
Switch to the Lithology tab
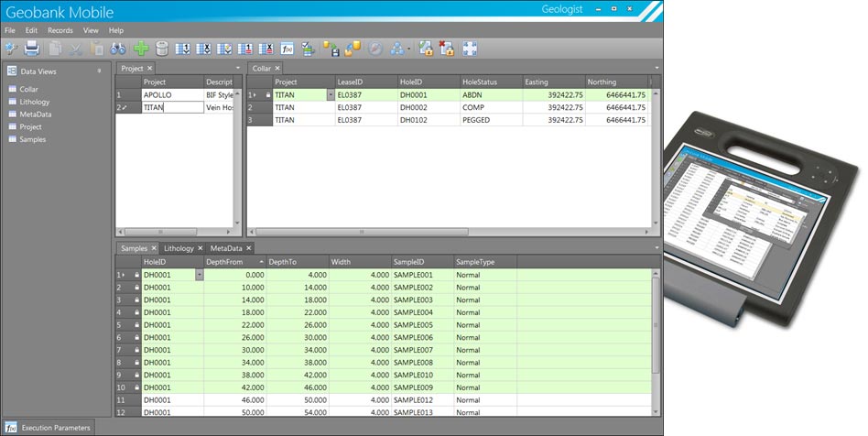click(x=179, y=248)
